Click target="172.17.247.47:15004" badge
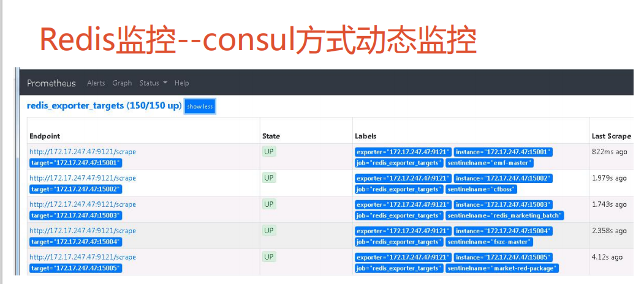Screen dimensions: 644x284 click(x=76, y=242)
